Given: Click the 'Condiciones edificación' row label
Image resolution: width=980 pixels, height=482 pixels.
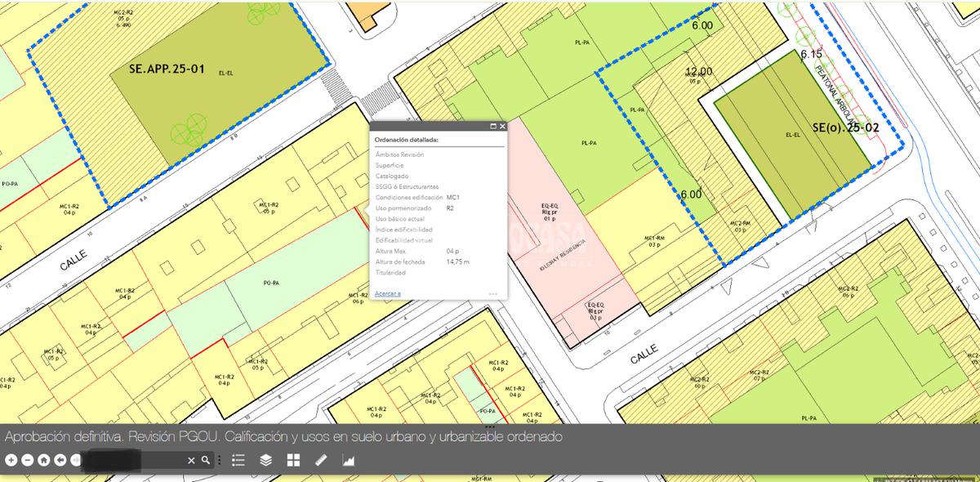Looking at the screenshot, I should click(409, 198).
